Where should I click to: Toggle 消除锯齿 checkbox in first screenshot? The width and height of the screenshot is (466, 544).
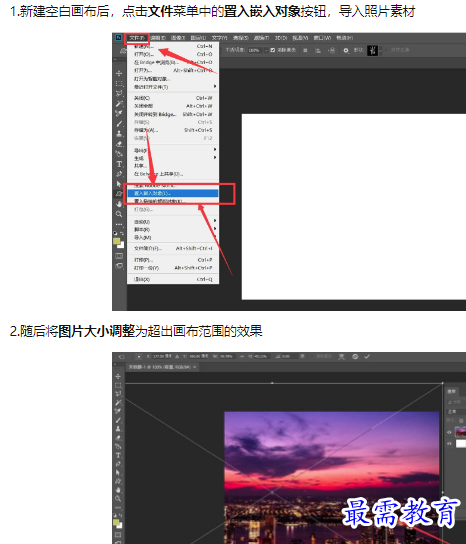pyautogui.click(x=273, y=50)
